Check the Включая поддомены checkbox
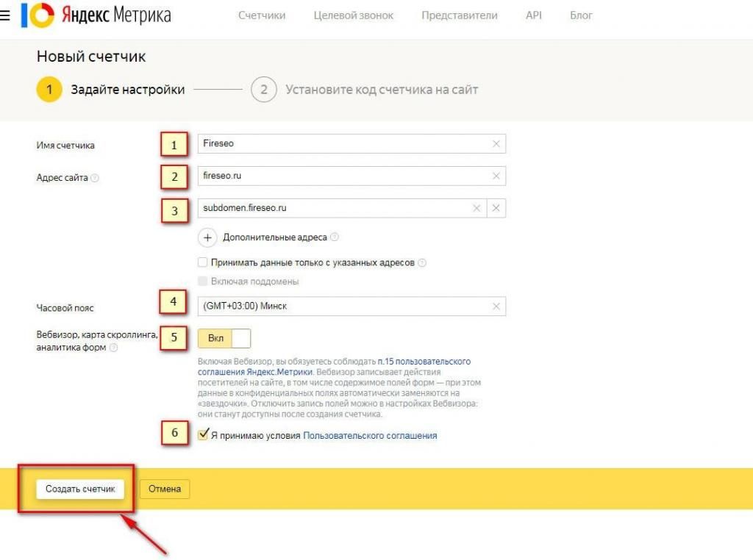The image size is (753, 560). click(203, 281)
